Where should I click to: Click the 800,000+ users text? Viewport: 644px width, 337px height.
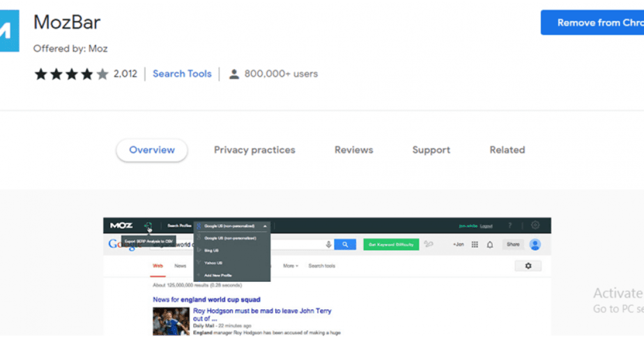[281, 74]
